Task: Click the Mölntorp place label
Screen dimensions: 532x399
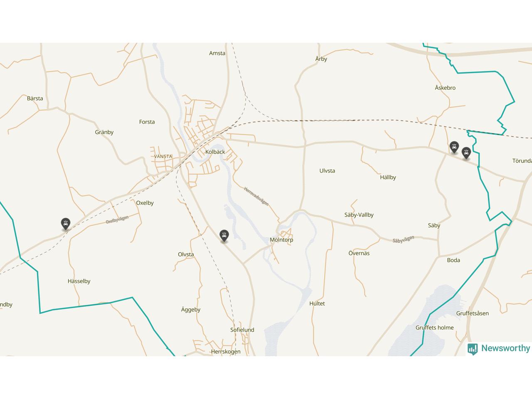Action: pyautogui.click(x=281, y=240)
